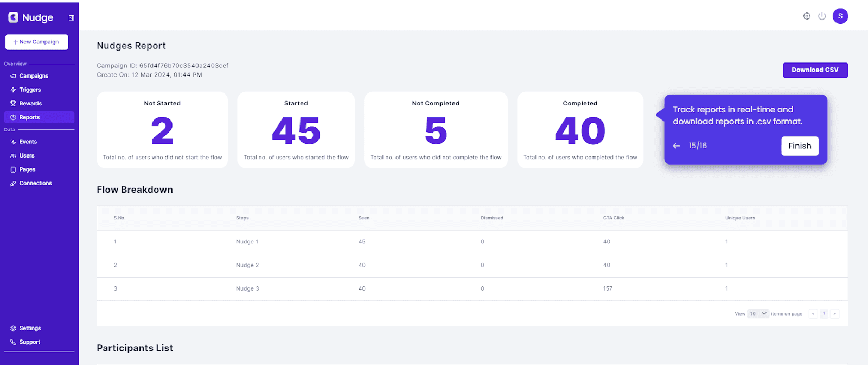
Task: Go back using the tour arrow icon
Action: [676, 146]
